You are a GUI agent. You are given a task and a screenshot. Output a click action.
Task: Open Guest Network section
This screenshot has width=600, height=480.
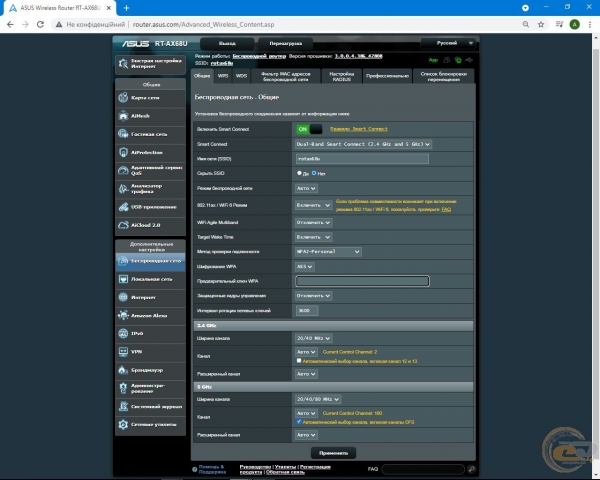coord(150,134)
